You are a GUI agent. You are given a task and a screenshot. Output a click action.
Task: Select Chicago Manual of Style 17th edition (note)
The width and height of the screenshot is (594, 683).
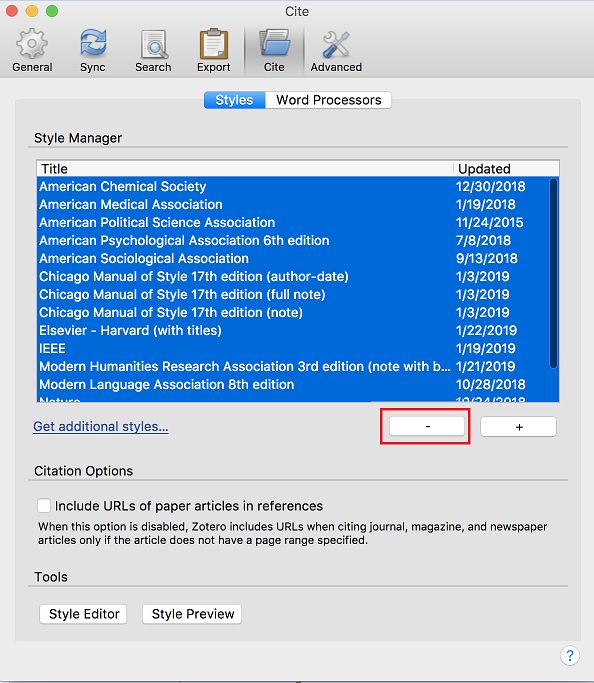tap(298, 312)
